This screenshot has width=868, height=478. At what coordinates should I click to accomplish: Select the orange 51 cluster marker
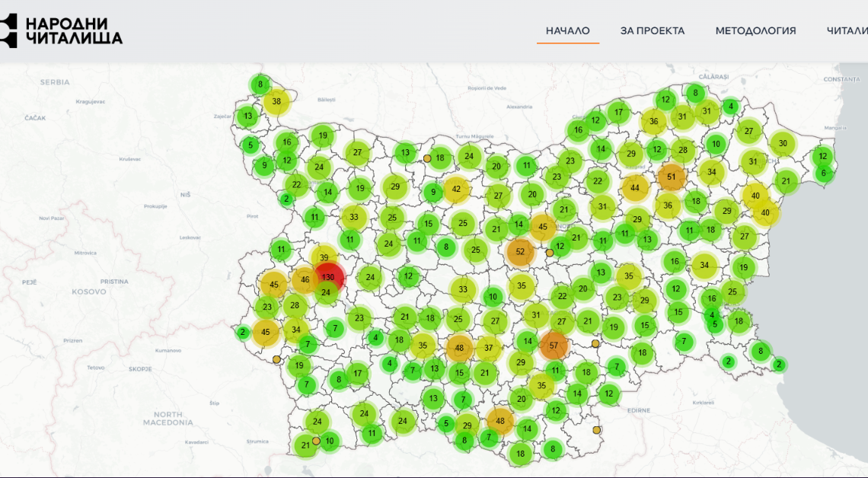click(671, 177)
